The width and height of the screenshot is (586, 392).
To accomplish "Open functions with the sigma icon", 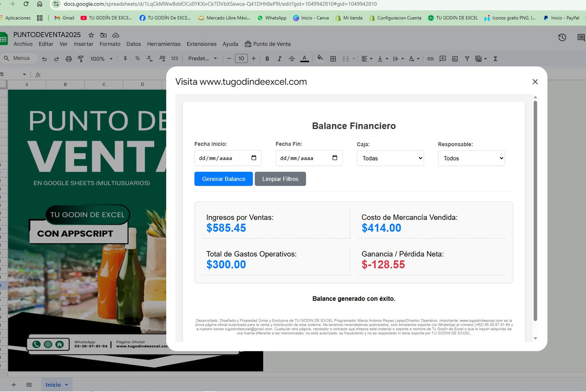I will click(x=495, y=58).
